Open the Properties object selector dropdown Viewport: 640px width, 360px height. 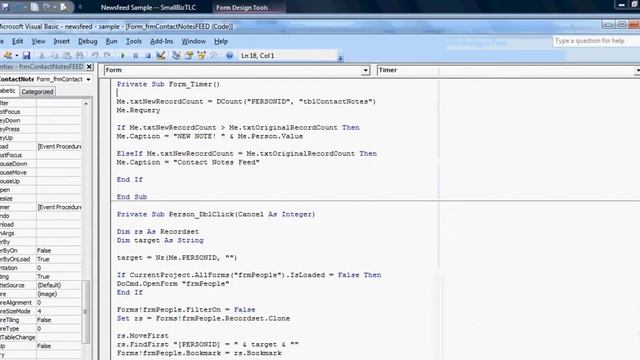tap(89, 79)
